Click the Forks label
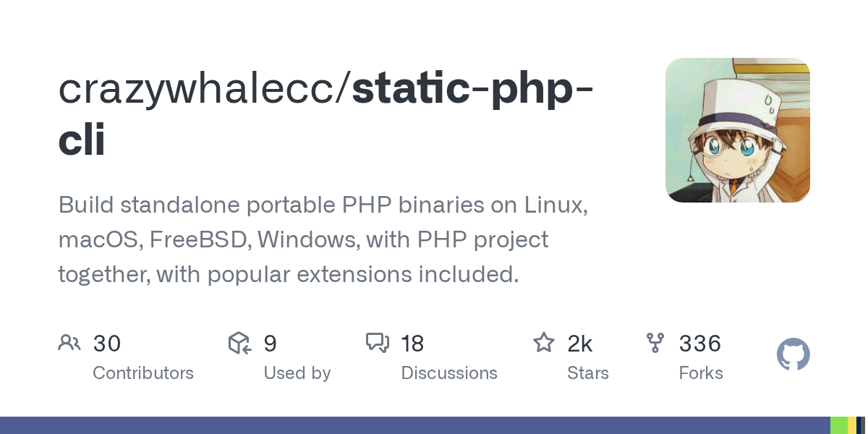Screen dimensions: 868x434 click(x=700, y=373)
